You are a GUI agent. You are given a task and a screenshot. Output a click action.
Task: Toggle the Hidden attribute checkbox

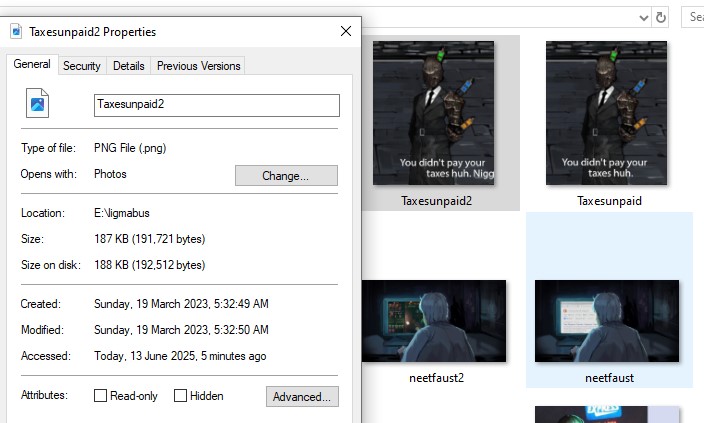point(180,396)
